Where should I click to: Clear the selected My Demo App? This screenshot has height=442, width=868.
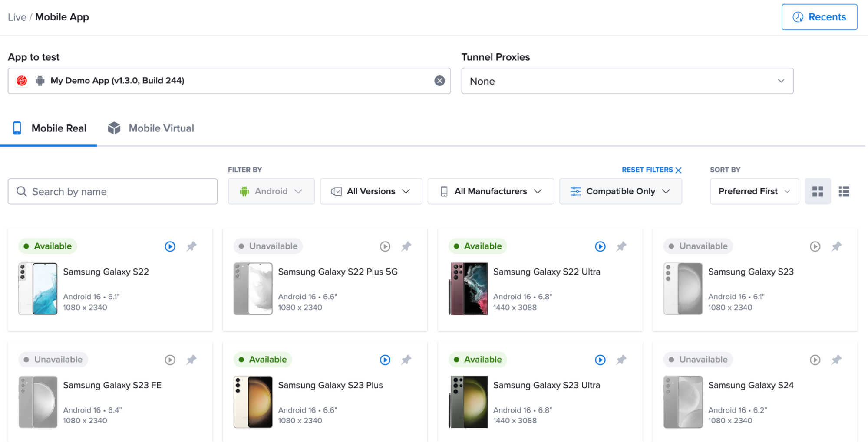point(439,81)
